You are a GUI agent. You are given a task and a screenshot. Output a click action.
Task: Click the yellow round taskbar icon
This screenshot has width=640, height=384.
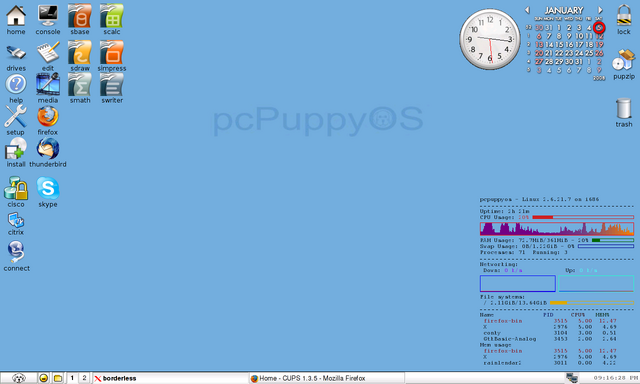coord(44,378)
